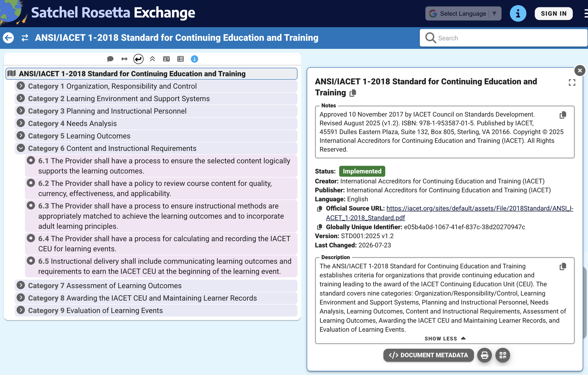Click the book icon on the framework root row
The image size is (588, 375).
12,73
